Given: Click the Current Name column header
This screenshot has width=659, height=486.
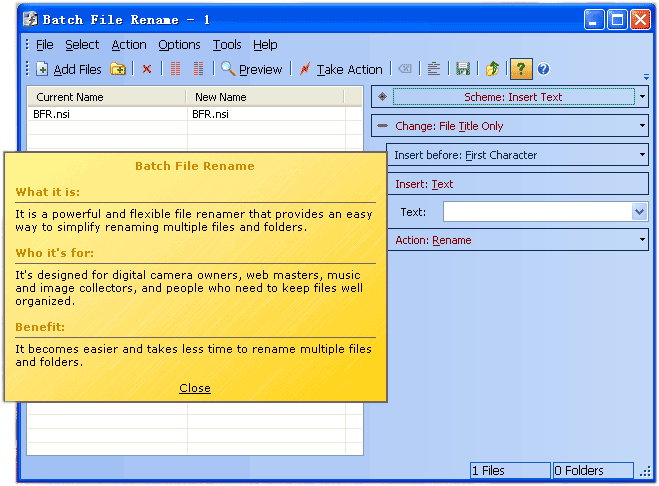Looking at the screenshot, I should (x=107, y=97).
